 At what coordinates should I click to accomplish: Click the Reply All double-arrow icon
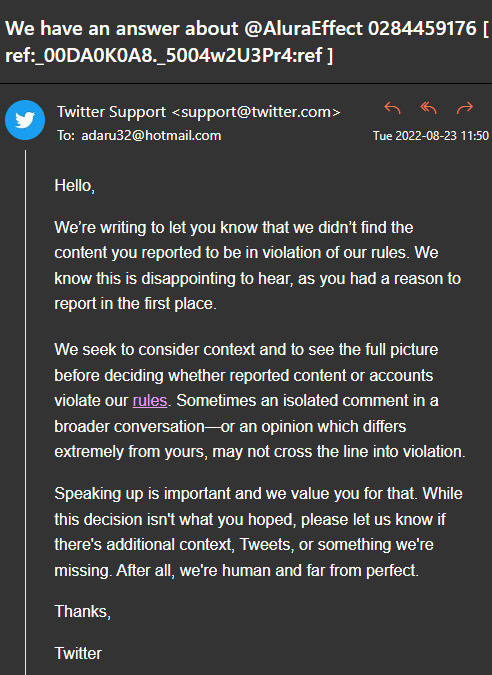(x=428, y=108)
